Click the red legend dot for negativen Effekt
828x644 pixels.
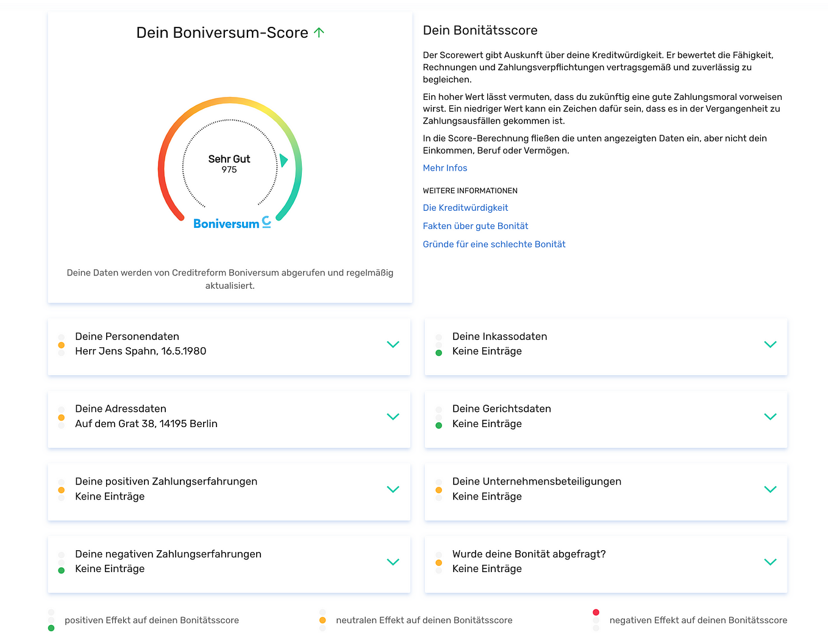596,612
